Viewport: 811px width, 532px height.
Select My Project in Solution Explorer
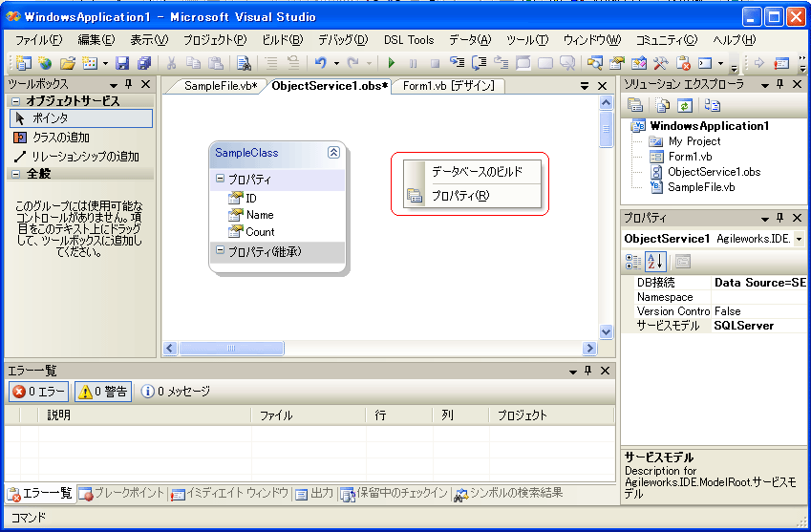tap(694, 141)
